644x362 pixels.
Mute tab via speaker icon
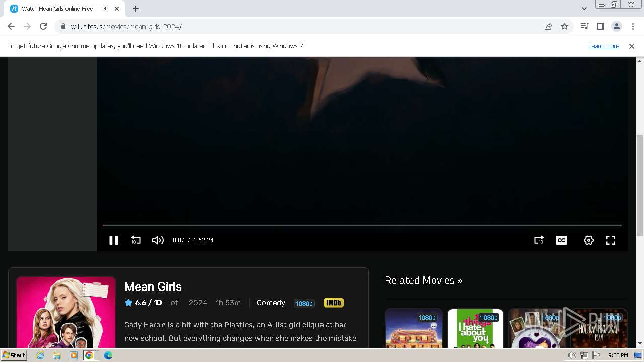pyautogui.click(x=106, y=9)
